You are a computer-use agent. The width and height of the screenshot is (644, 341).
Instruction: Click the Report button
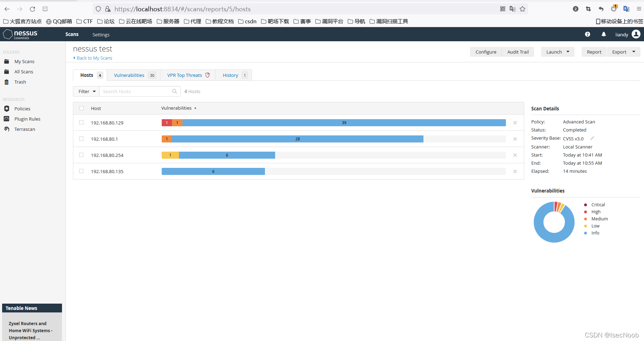pyautogui.click(x=594, y=52)
